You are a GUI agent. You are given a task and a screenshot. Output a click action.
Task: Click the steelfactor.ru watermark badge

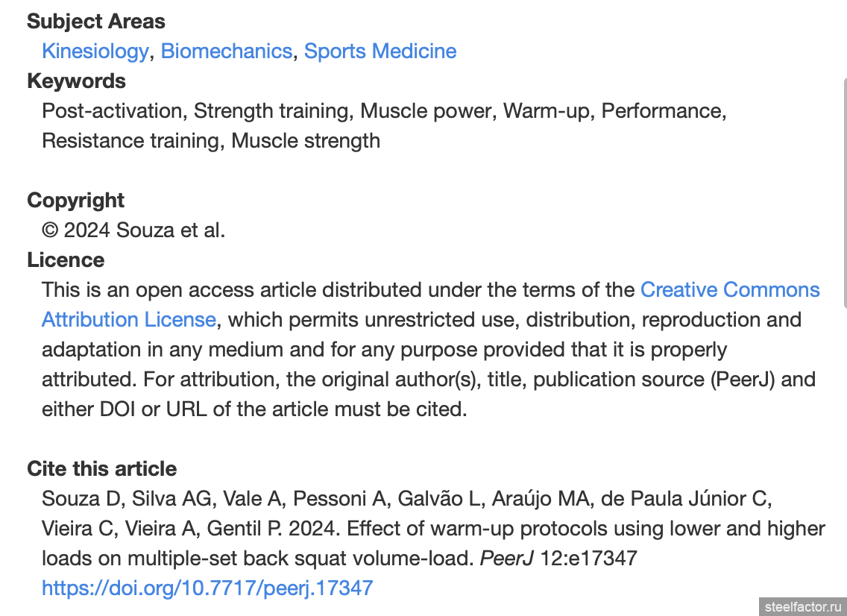pos(803,606)
